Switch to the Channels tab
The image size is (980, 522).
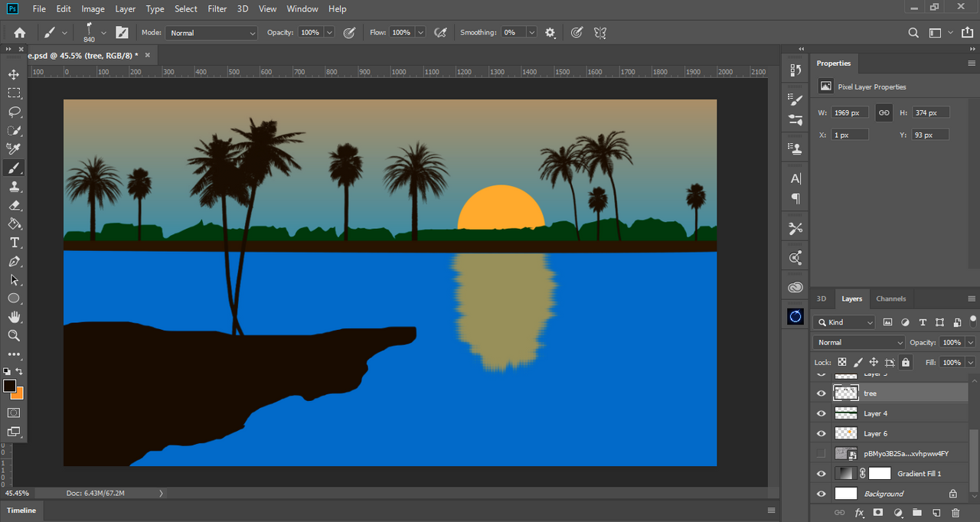click(x=891, y=299)
